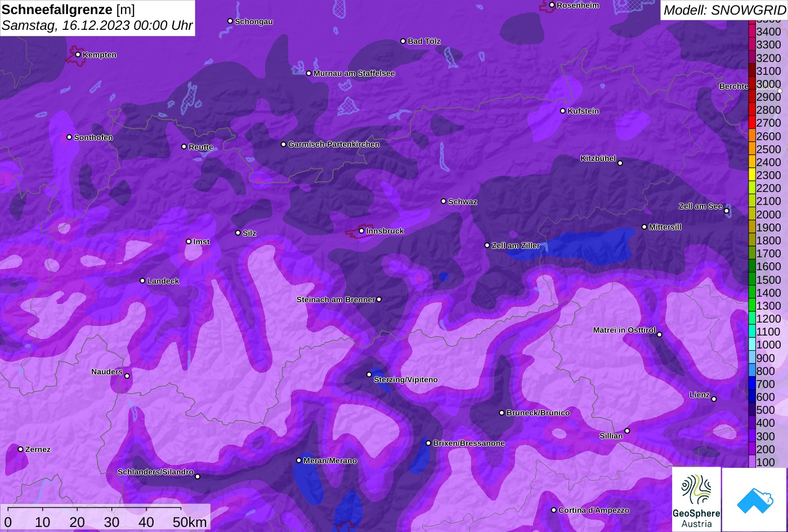Viewport: 788px width, 532px height.
Task: Click the GeoSphere Austria logo
Action: (696, 499)
